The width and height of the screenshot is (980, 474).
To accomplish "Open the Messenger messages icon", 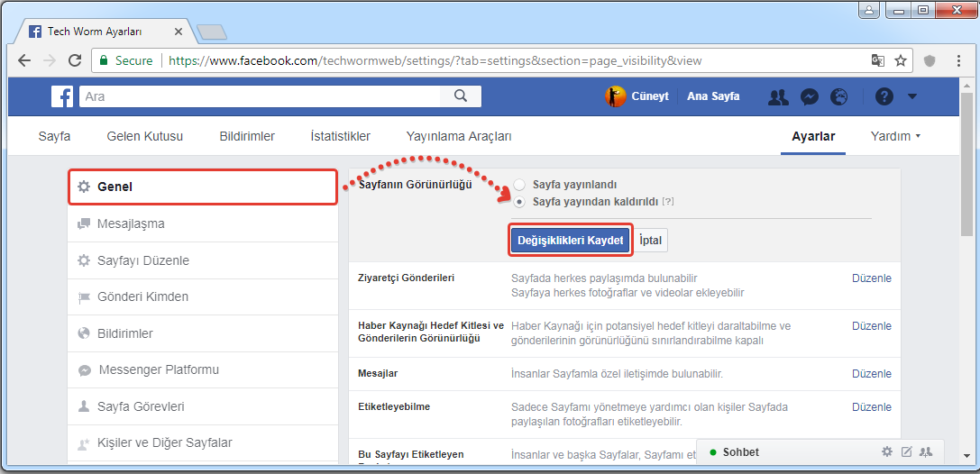I will click(809, 96).
